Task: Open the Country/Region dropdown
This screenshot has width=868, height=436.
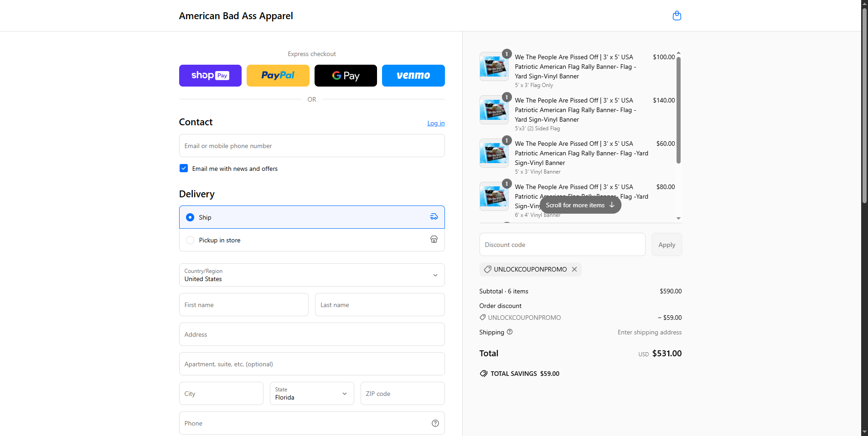Action: click(x=312, y=275)
